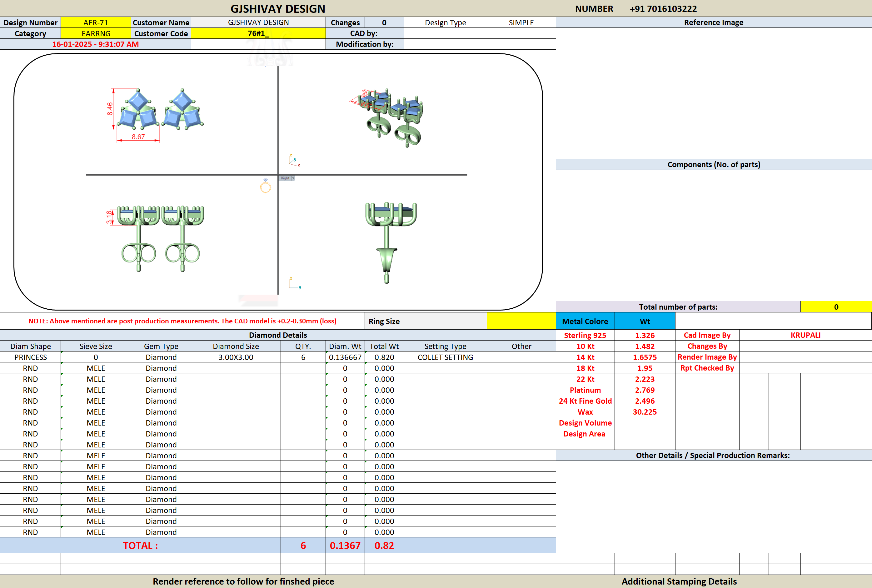Click the total value 0.1367
The width and height of the screenshot is (872, 588).
[345, 546]
